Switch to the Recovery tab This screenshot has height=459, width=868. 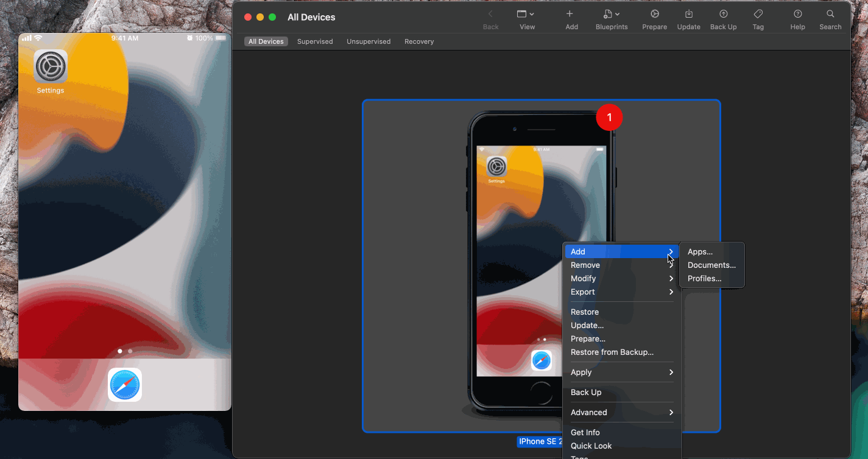[419, 41]
